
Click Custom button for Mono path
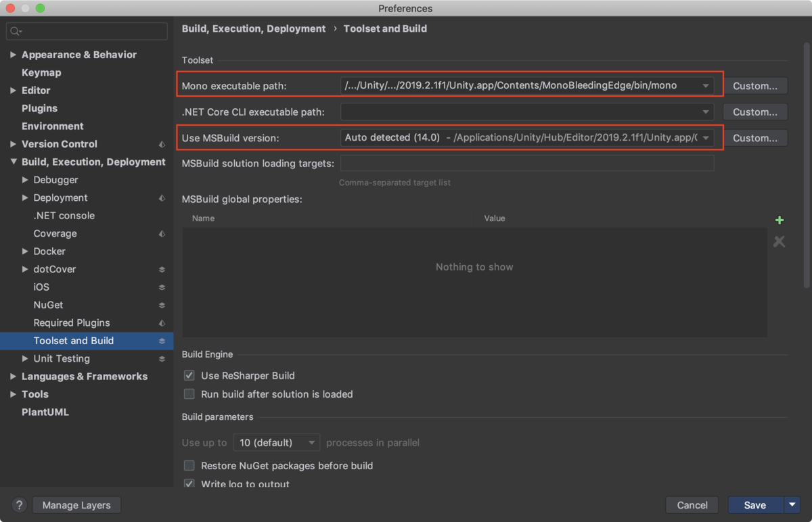point(755,86)
